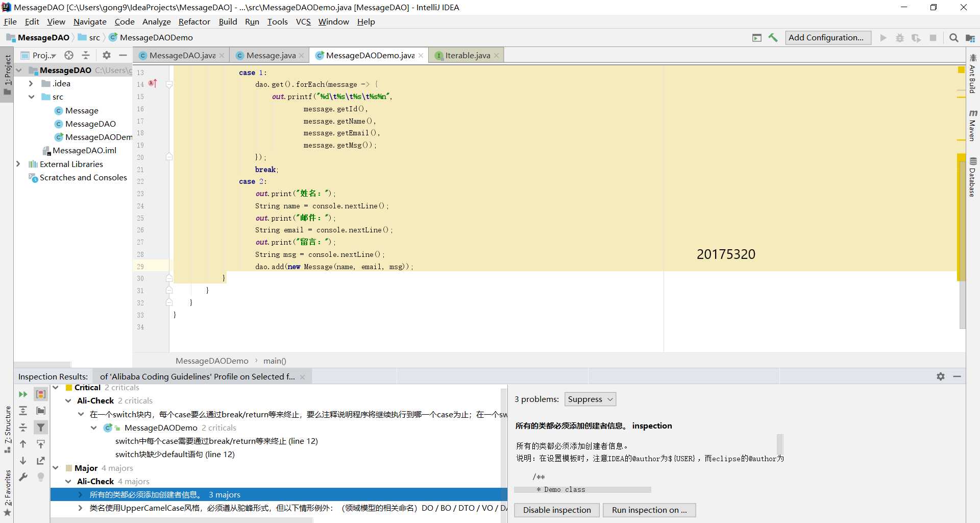Open the Refactor menu
Image resolution: width=980 pixels, height=523 pixels.
194,22
